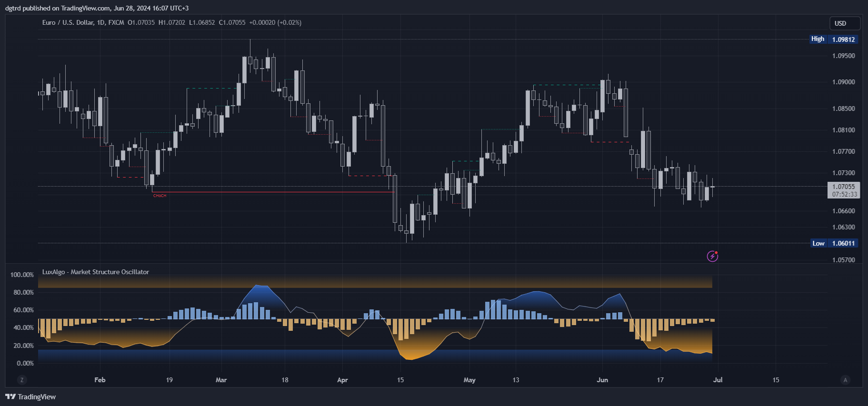
Task: Open the USD currency selector
Action: (x=845, y=23)
